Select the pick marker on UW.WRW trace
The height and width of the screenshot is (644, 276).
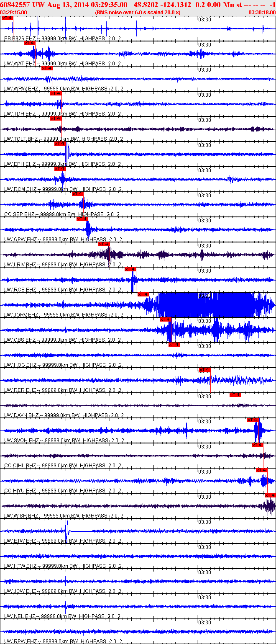pos(47,68)
